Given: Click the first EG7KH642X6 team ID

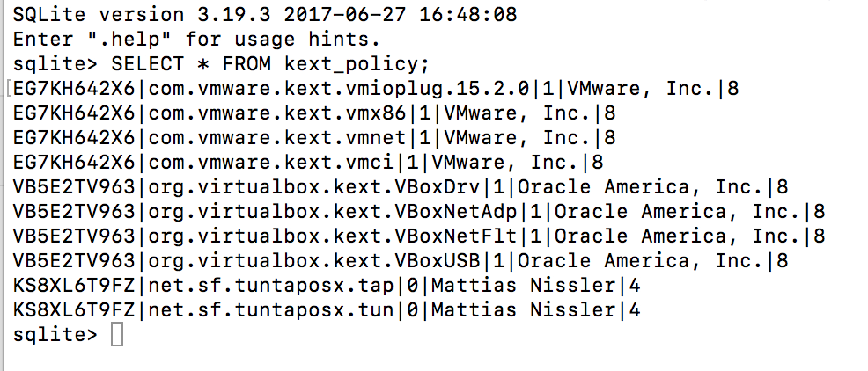Looking at the screenshot, I should click(x=74, y=89).
